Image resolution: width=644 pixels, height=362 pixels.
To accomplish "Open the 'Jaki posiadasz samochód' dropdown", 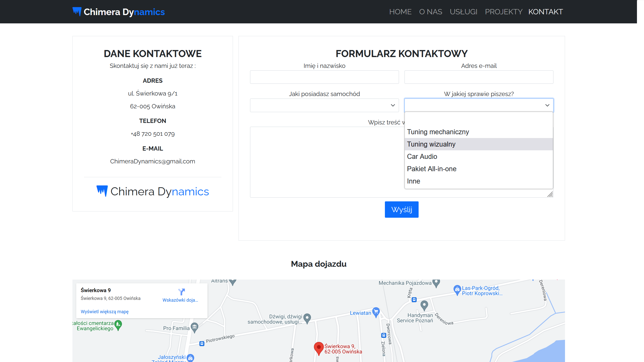I will [324, 105].
